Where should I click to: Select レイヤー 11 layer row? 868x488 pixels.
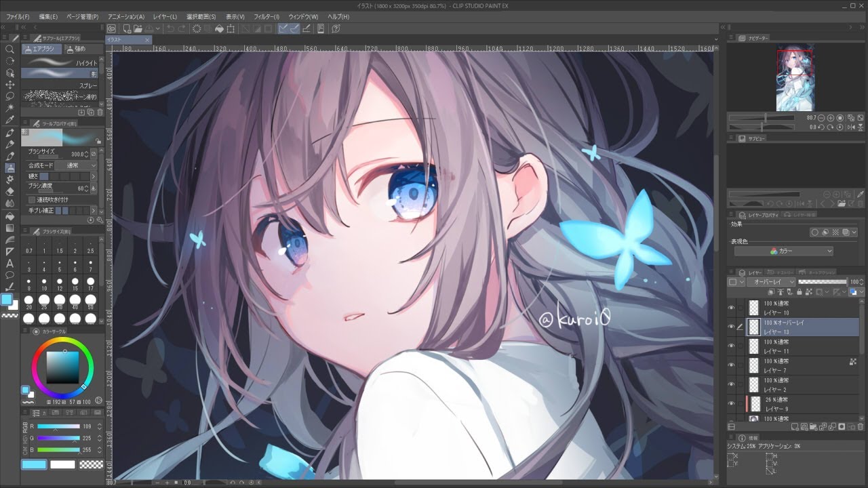coord(804,346)
